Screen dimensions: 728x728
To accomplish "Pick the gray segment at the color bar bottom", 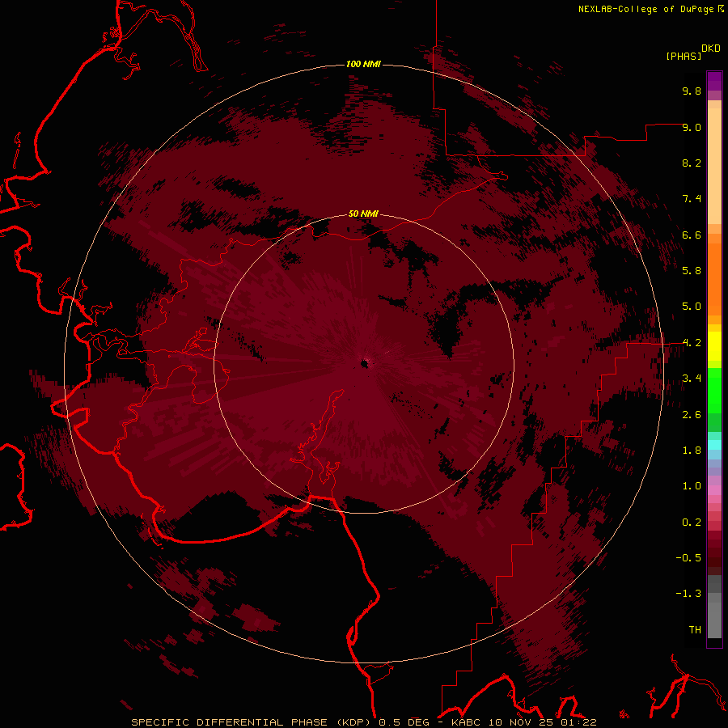I will [714, 617].
